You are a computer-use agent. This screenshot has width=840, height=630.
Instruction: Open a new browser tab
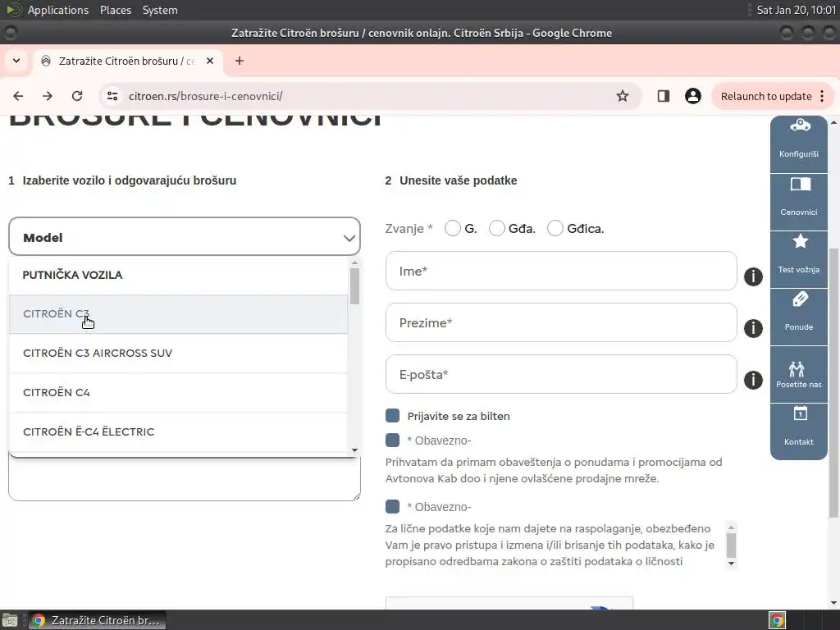click(240, 61)
